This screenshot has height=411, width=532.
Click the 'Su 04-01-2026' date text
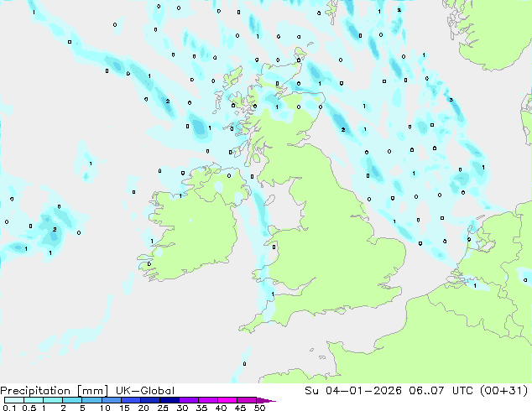353,391
